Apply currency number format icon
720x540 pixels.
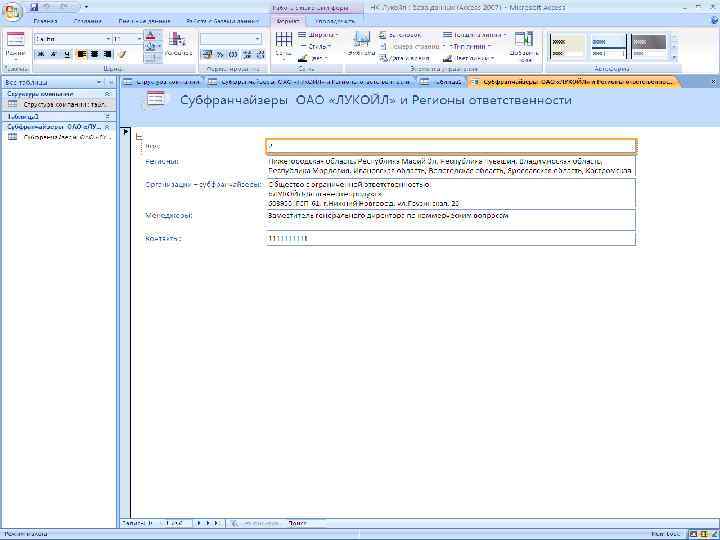tap(207, 54)
